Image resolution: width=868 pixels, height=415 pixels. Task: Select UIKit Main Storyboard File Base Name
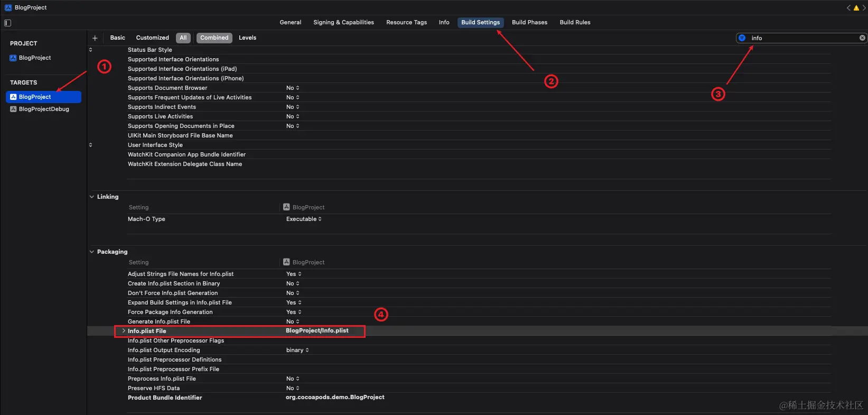[x=180, y=135]
